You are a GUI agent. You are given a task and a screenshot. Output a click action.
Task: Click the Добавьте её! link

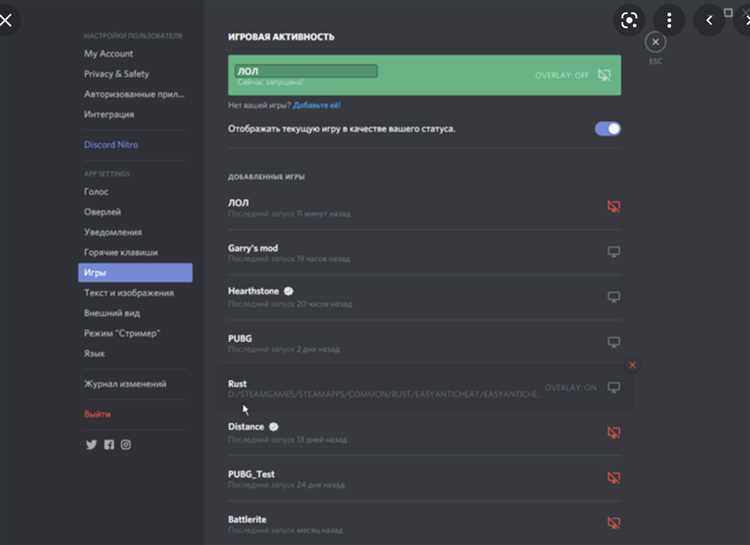(317, 105)
